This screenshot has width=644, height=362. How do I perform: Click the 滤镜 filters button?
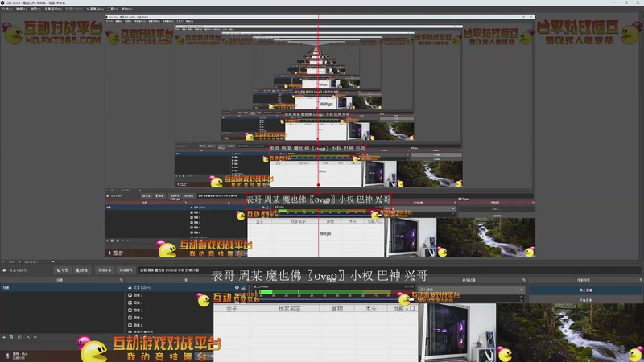coord(82,270)
